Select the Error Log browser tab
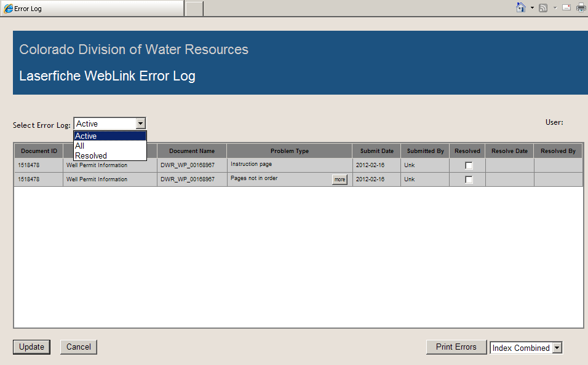588x365 pixels. coord(92,8)
